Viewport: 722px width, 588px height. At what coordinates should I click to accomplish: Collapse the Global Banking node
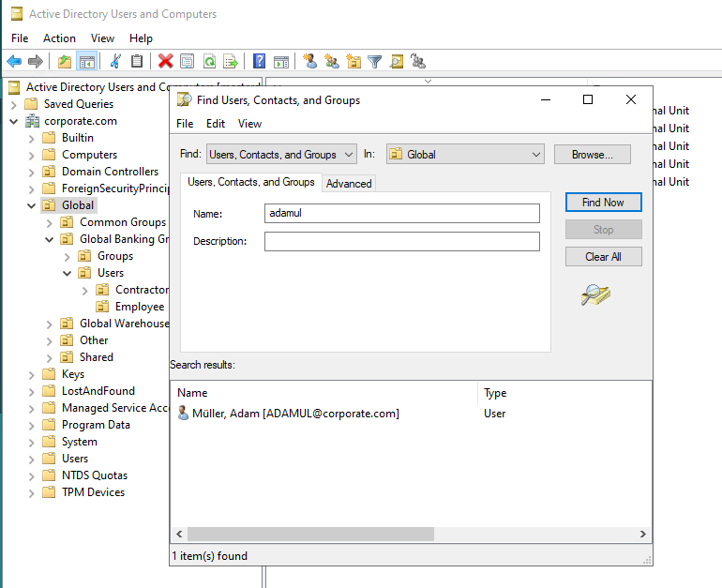pyautogui.click(x=50, y=239)
